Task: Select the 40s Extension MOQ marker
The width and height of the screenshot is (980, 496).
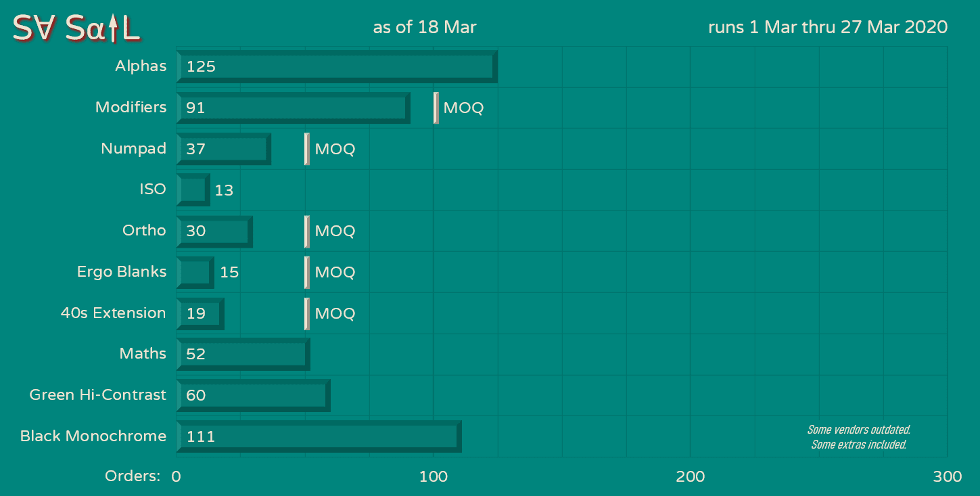Action: pos(307,313)
